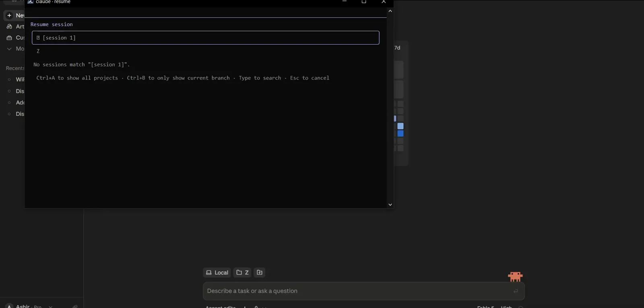The image size is (644, 308).
Task: Click the send arrow icon in prompt box
Action: [x=516, y=291]
